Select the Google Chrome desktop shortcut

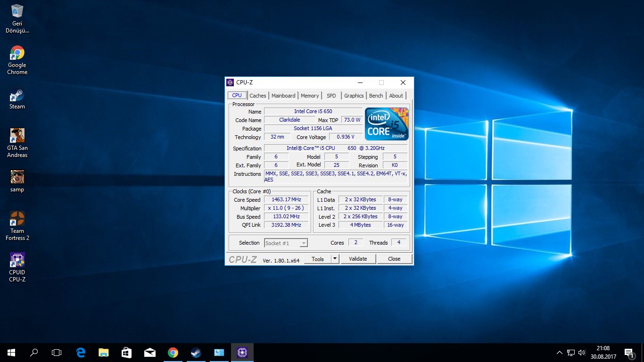pos(17,60)
